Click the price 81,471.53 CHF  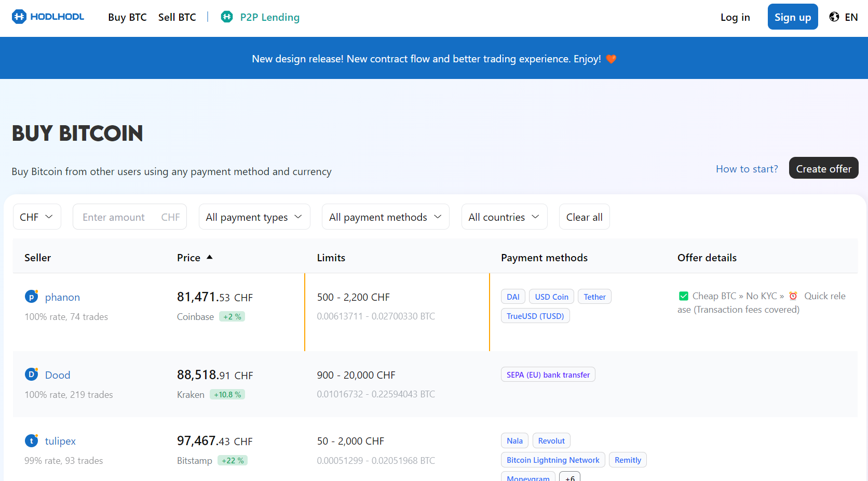point(215,297)
